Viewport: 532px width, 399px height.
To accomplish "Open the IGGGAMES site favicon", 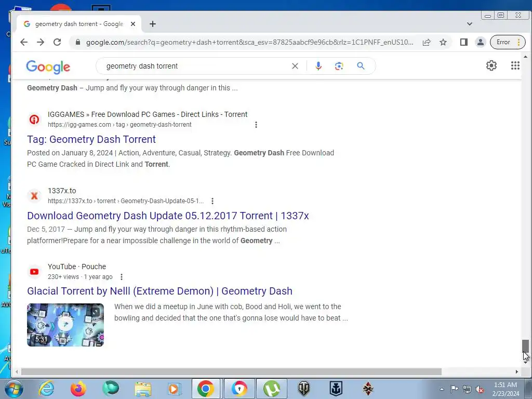I will click(x=34, y=119).
